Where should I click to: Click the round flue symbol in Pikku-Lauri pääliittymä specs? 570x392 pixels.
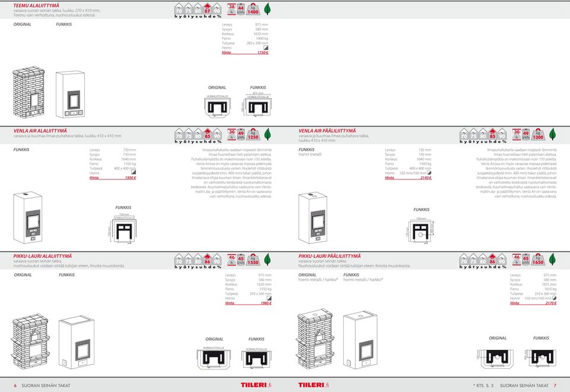(x=554, y=298)
